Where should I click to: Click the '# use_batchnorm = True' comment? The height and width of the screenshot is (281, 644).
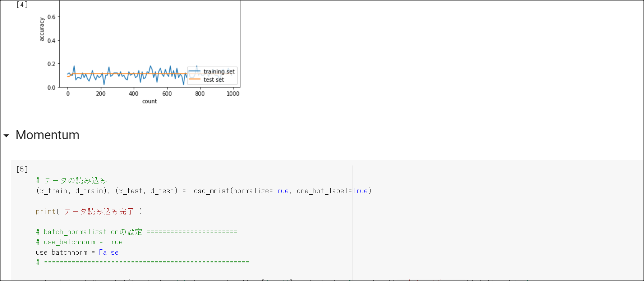pos(79,242)
